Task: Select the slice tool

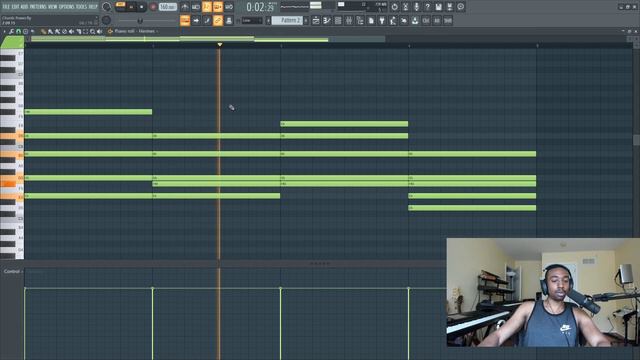Action: pos(79,31)
